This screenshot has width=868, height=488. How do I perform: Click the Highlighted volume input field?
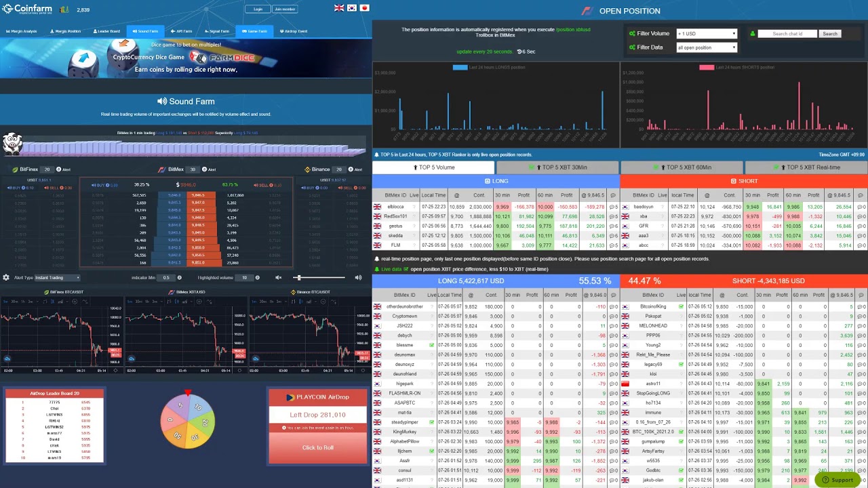(244, 277)
